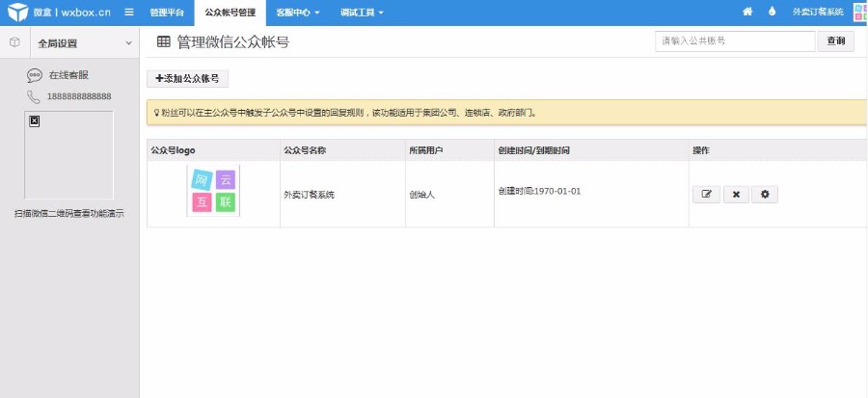Select the 公众帐号管理 tab

(231, 13)
